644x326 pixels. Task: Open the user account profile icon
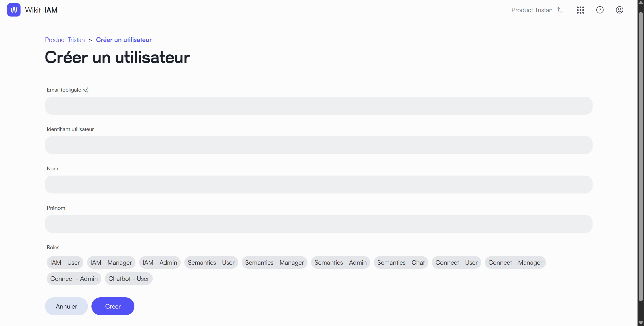pyautogui.click(x=619, y=10)
